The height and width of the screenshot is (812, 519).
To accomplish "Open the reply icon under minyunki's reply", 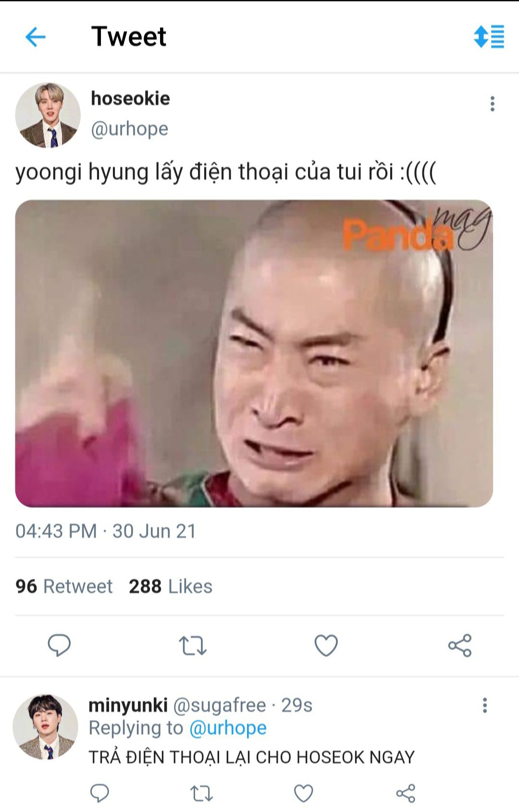I will [x=100, y=793].
